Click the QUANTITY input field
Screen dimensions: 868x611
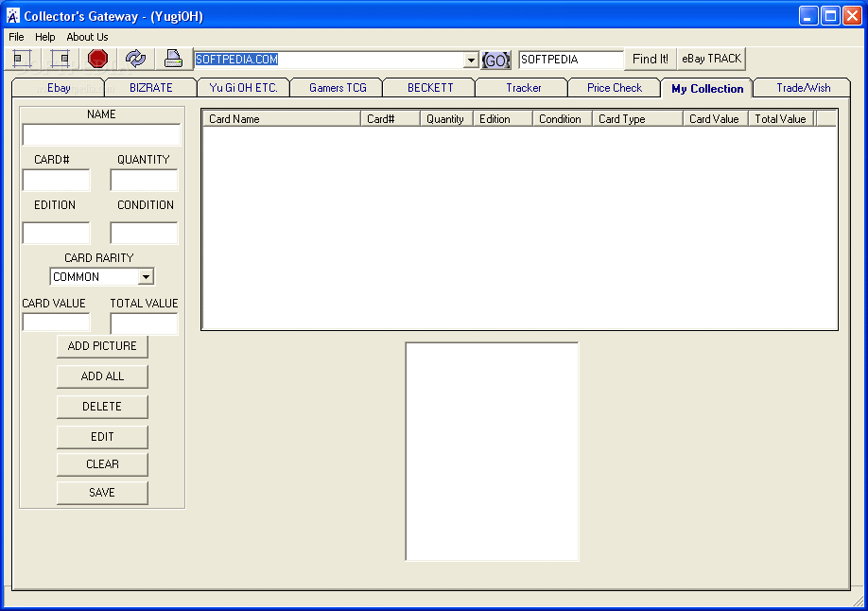point(144,180)
